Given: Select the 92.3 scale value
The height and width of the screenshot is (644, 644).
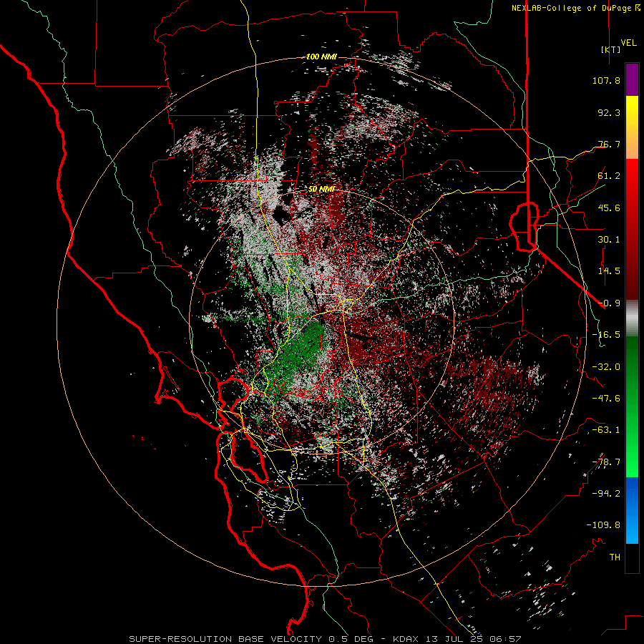Looking at the screenshot, I should pos(609,112).
